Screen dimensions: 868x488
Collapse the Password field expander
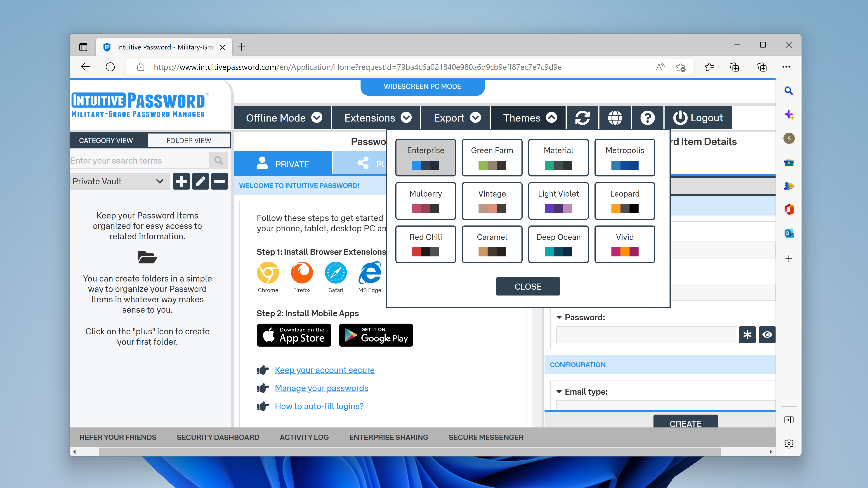pos(559,317)
